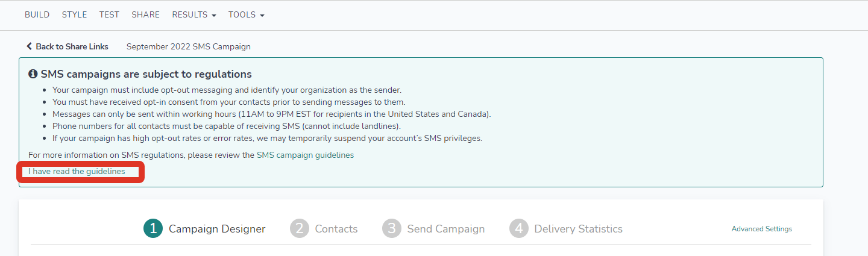
Task: Select the SHARE tab
Action: coord(146,14)
